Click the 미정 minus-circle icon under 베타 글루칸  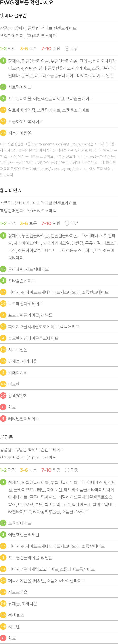67,48
